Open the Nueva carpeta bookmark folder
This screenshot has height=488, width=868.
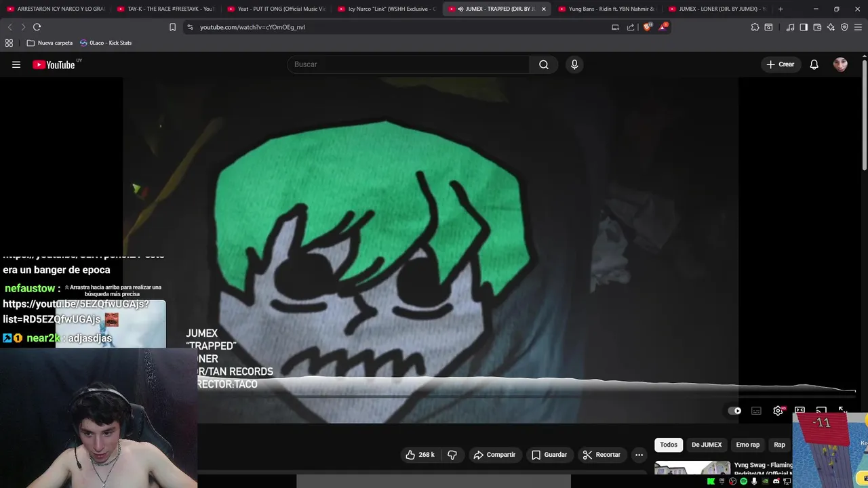point(50,43)
